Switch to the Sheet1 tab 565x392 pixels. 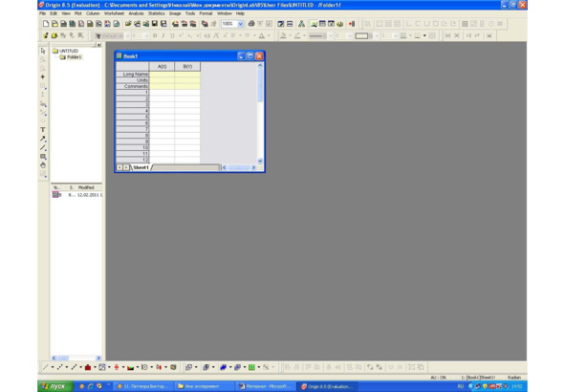tap(141, 167)
